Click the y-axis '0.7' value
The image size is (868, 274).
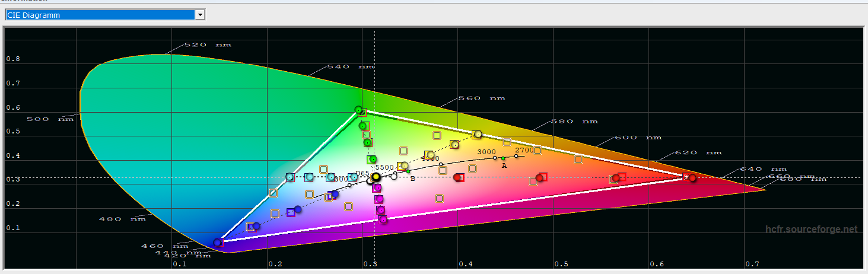pyautogui.click(x=12, y=83)
